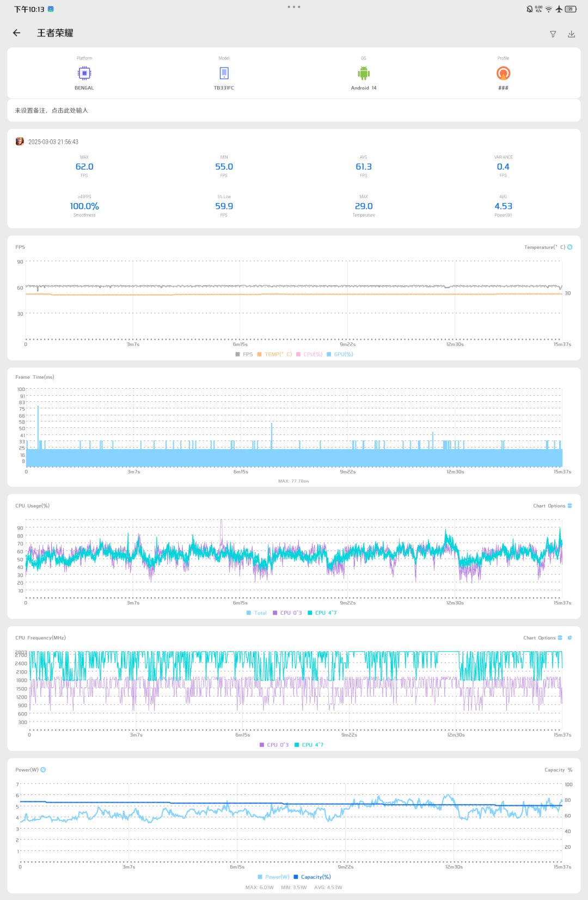Click the download report icon

pyautogui.click(x=571, y=34)
